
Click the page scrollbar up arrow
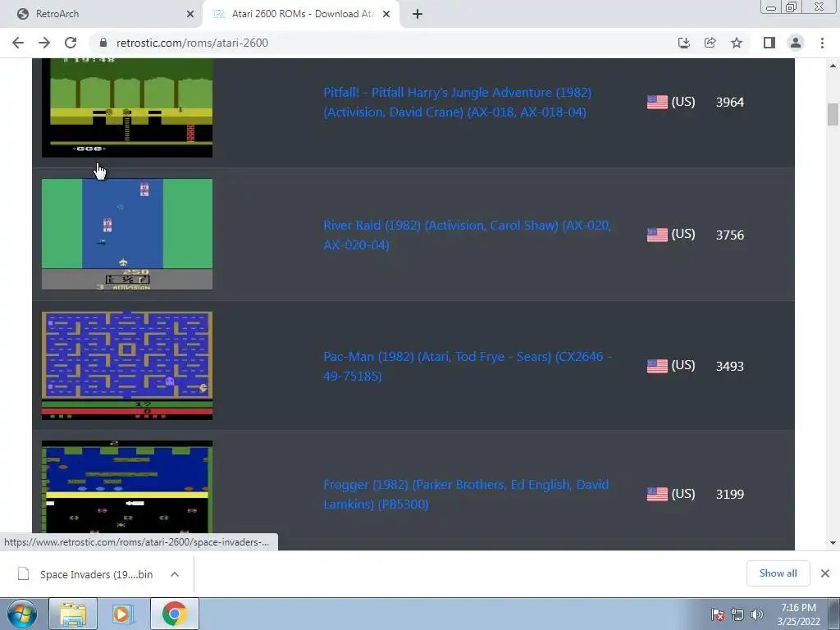(833, 66)
